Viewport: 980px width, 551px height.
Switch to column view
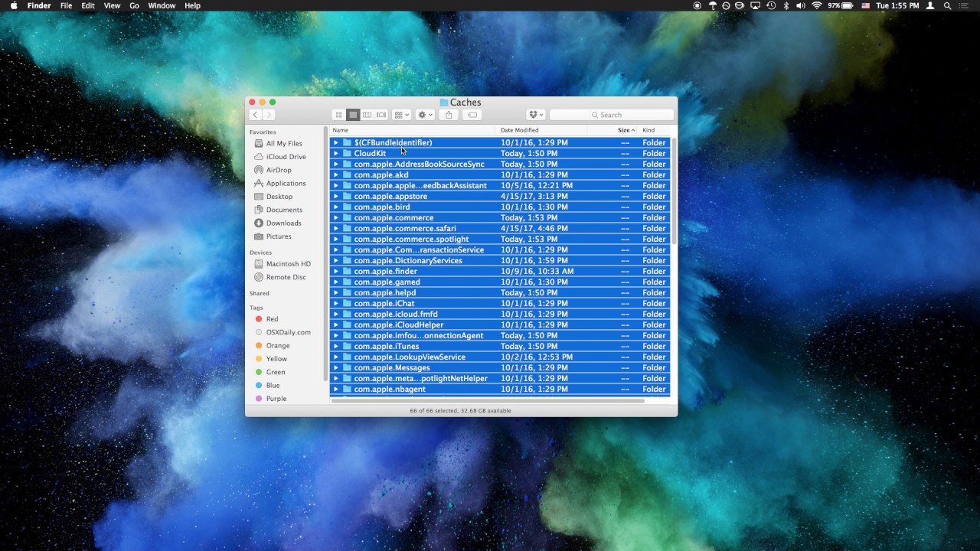click(367, 115)
